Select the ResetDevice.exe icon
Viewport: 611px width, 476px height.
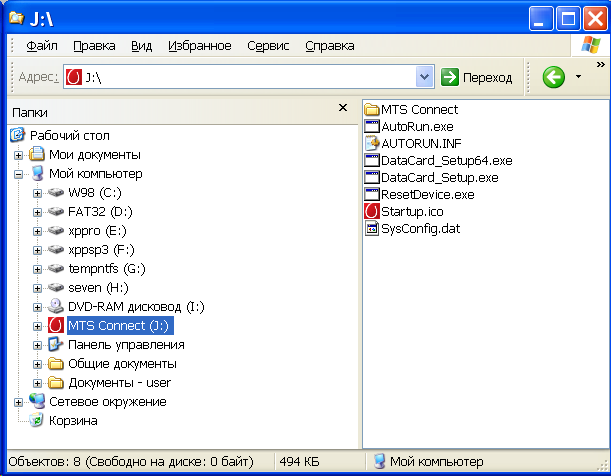pos(372,194)
